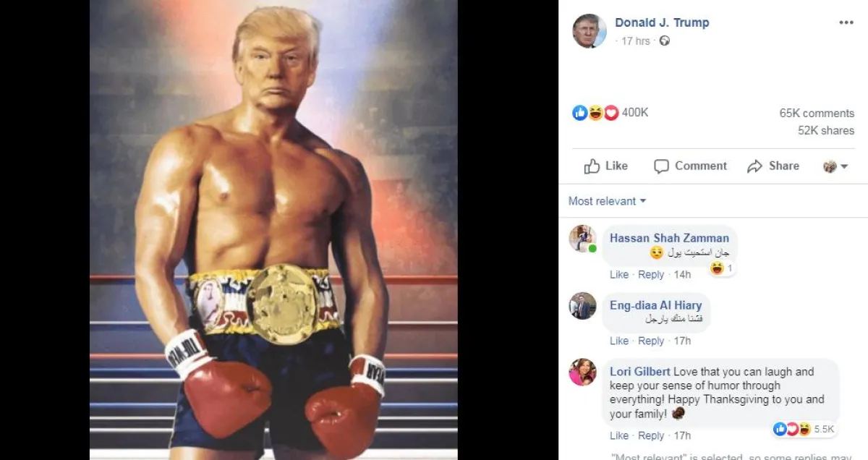This screenshot has width=868, height=460.
Task: Open the 17 hrs post timestamp
Action: point(636,41)
